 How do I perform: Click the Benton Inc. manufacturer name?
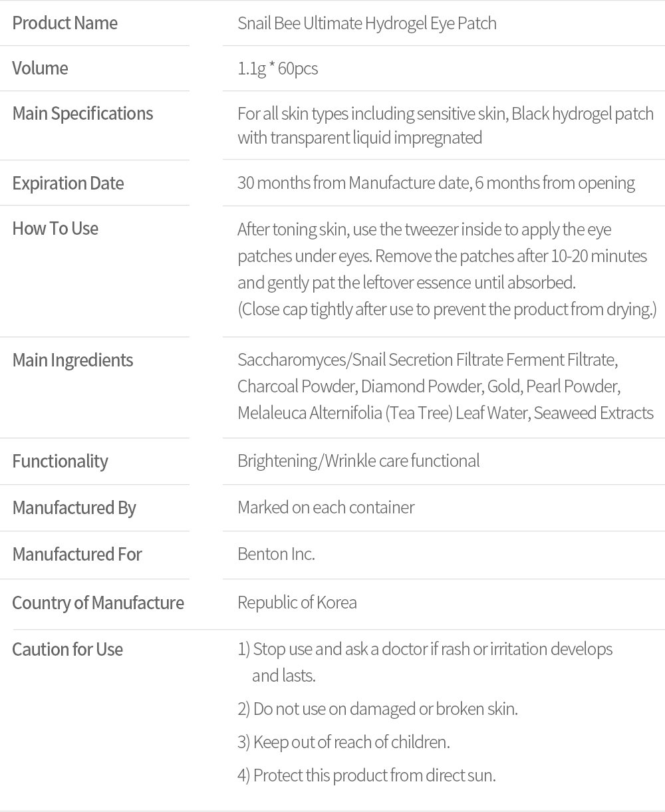coord(276,554)
